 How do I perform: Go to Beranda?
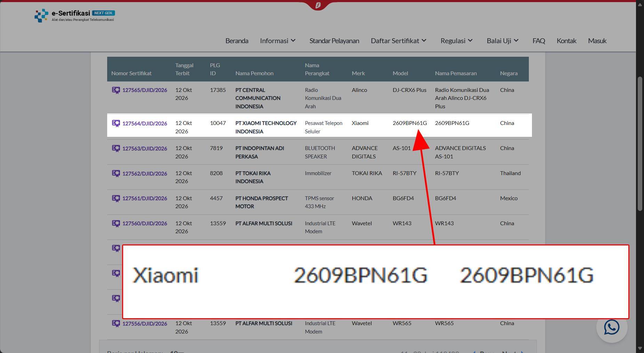point(237,41)
